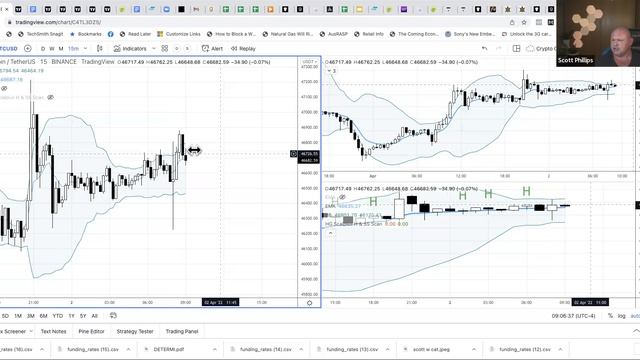Select the W weekly timeframe

point(52,49)
